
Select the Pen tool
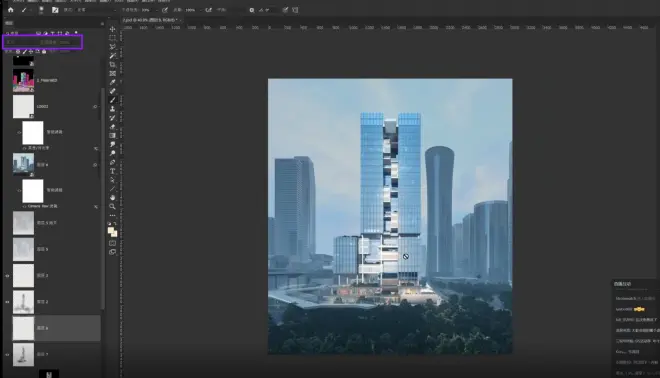[112, 162]
